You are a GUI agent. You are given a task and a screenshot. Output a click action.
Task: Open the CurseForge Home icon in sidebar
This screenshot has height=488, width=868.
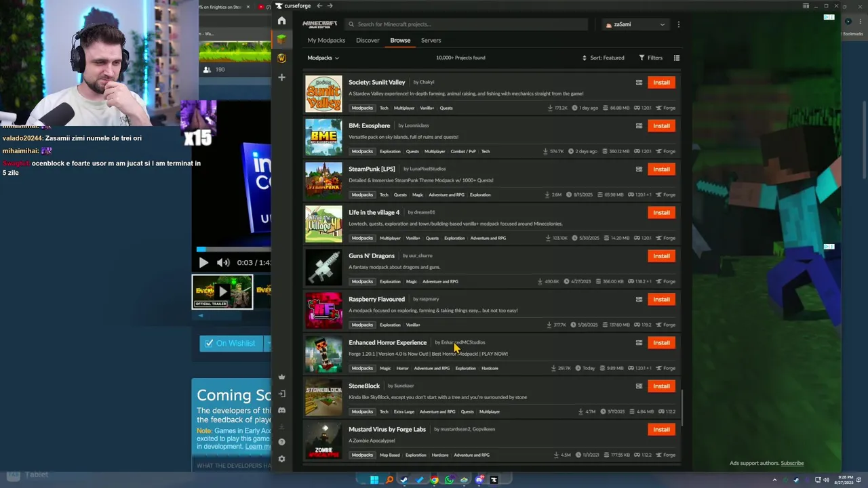pyautogui.click(x=281, y=20)
